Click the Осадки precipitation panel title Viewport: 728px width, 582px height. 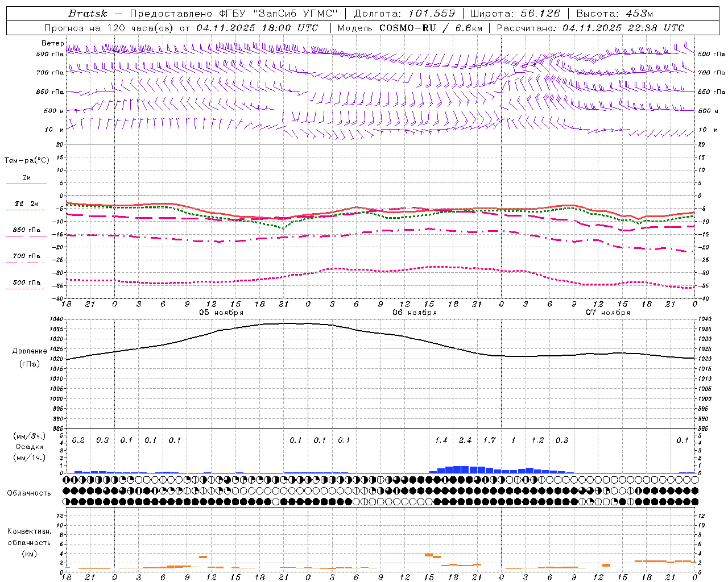[x=30, y=447]
